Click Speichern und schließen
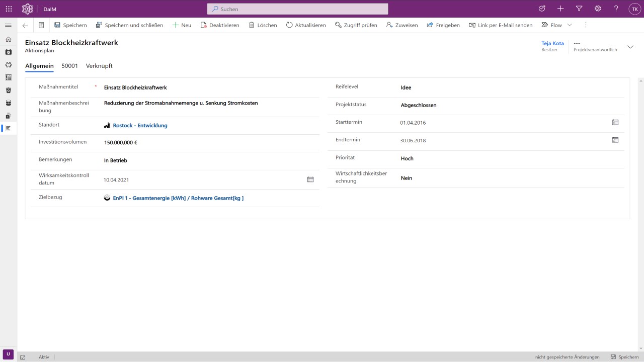 129,25
